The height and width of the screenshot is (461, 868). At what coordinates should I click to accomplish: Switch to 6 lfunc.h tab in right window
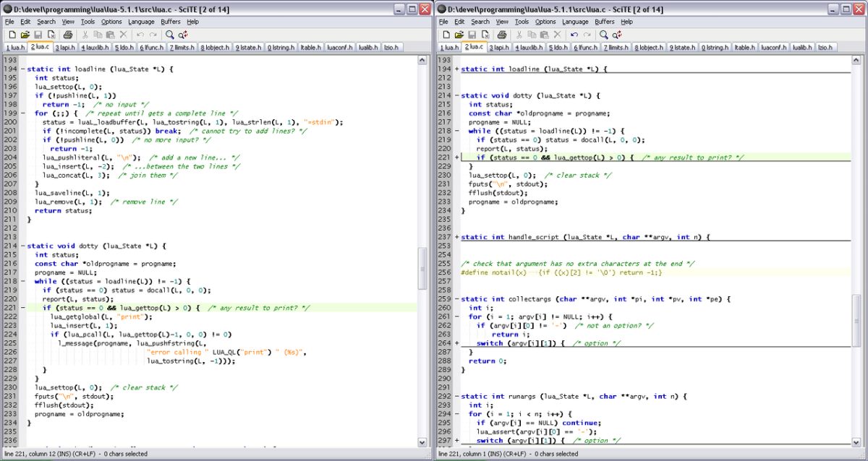tap(586, 48)
